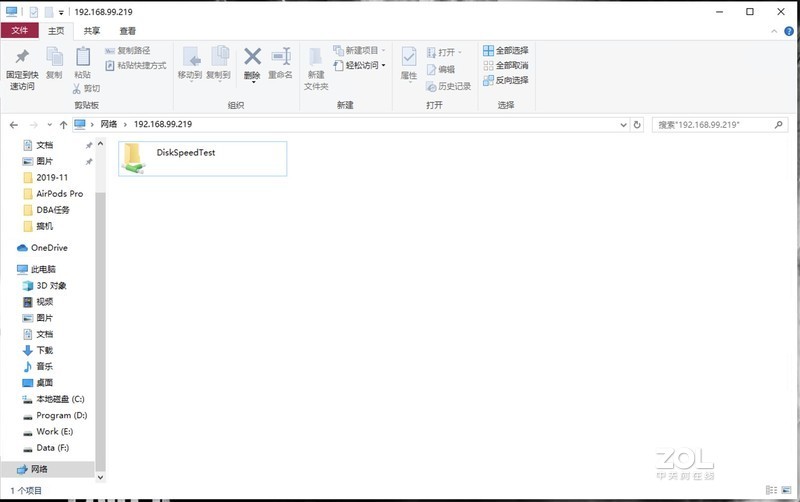
Task: Click the Refresh button beside the address bar
Action: click(x=637, y=124)
